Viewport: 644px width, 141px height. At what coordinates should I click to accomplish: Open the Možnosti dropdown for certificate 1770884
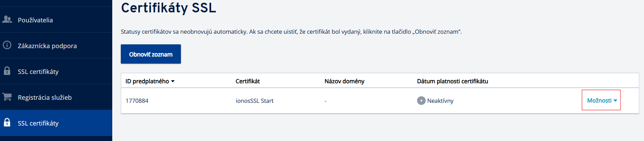(599, 100)
